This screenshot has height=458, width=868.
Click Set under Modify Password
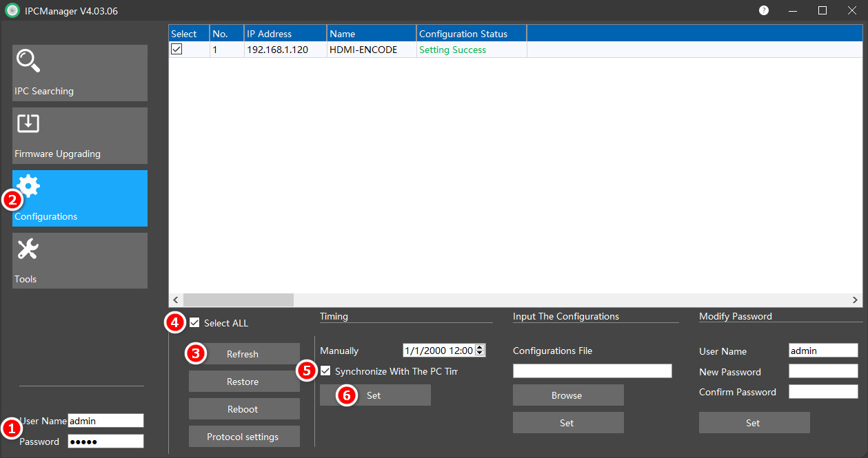(754, 423)
